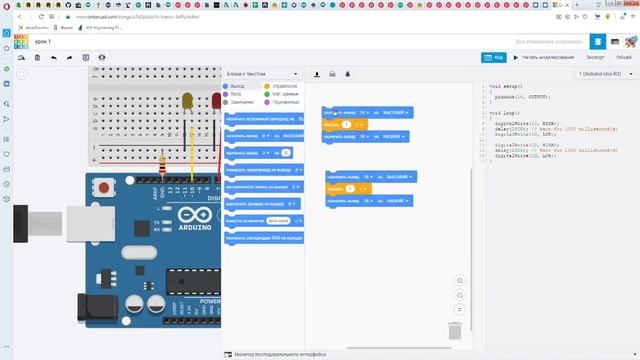Switch to circuit view with the blue icon
The image size is (640, 360).
598,42
